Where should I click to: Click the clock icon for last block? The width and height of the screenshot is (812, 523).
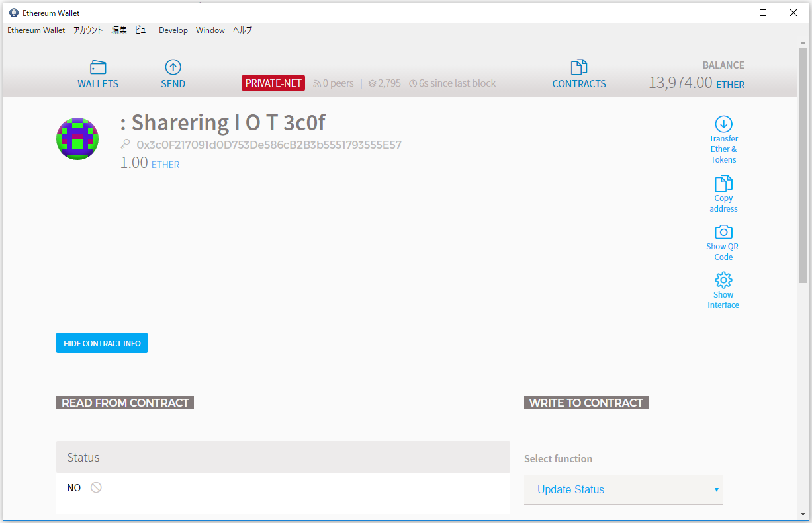(413, 84)
